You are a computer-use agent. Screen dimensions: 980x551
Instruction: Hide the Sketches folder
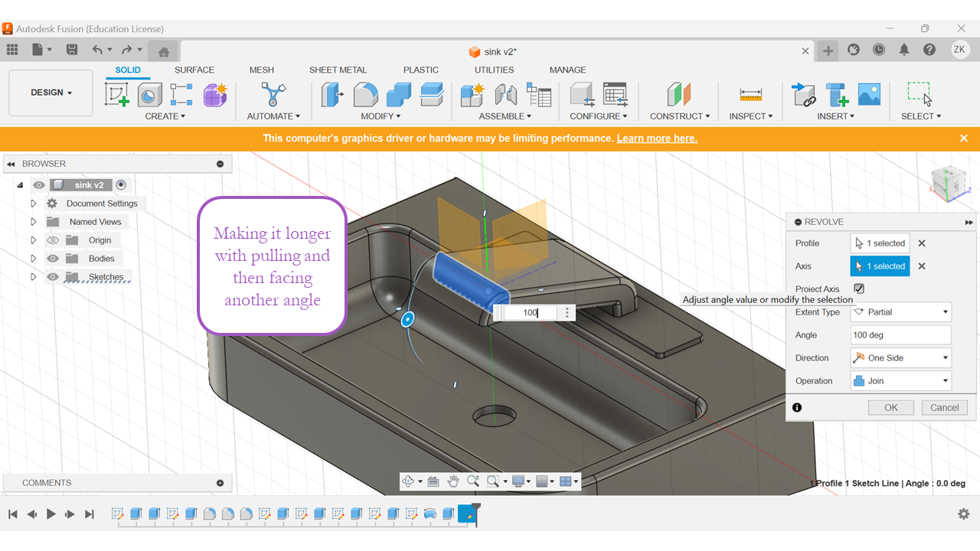click(x=53, y=277)
